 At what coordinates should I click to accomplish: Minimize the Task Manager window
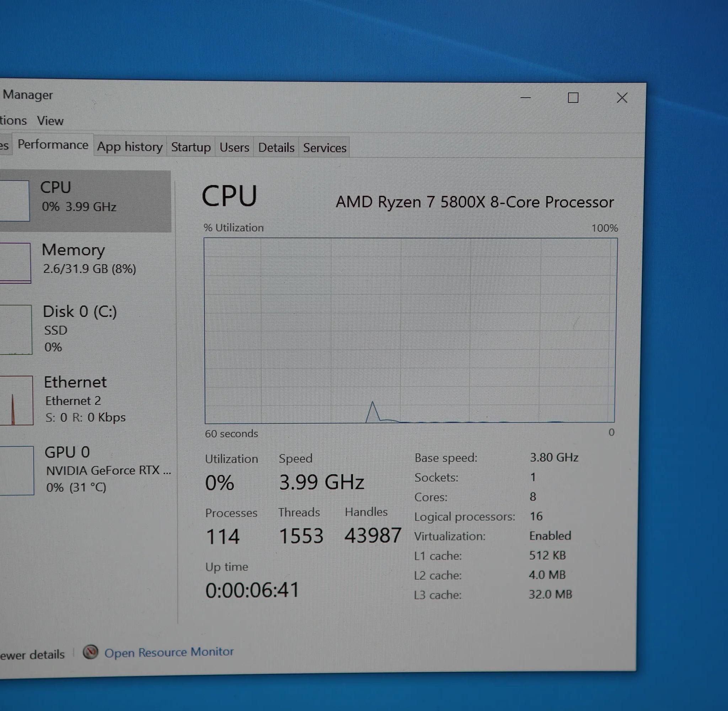(x=526, y=97)
